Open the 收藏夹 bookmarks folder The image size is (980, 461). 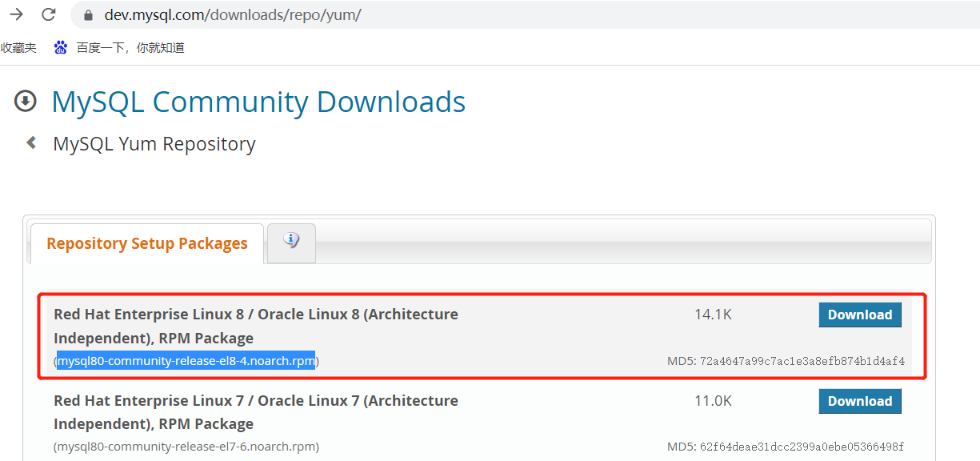(x=18, y=48)
